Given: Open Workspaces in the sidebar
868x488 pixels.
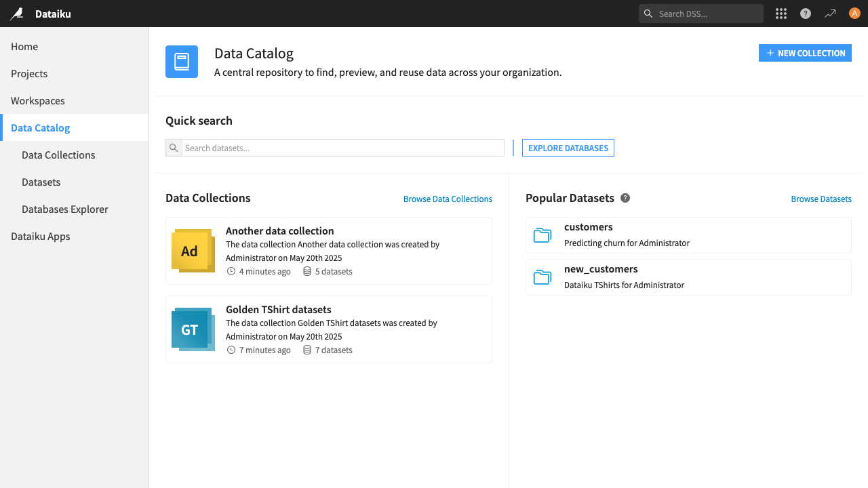Looking at the screenshot, I should point(74,100).
